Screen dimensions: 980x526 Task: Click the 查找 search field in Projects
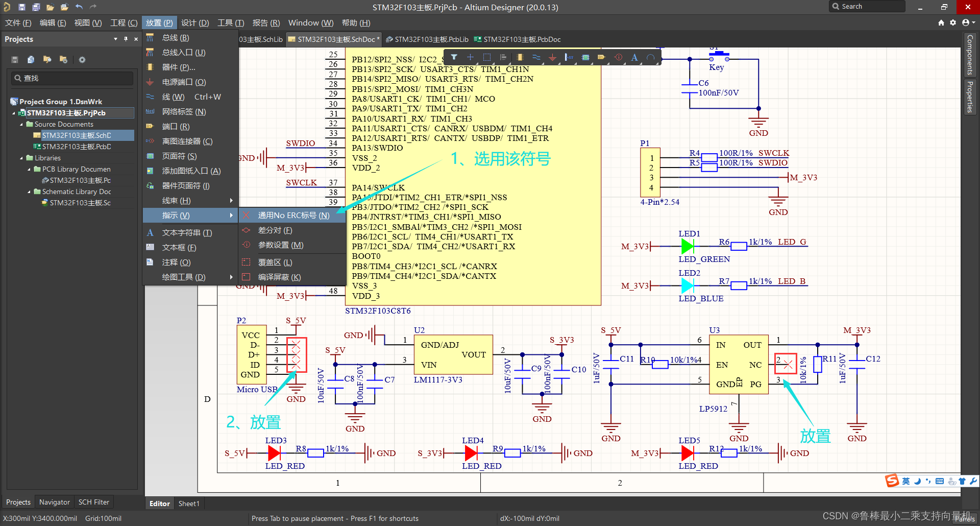click(72, 78)
